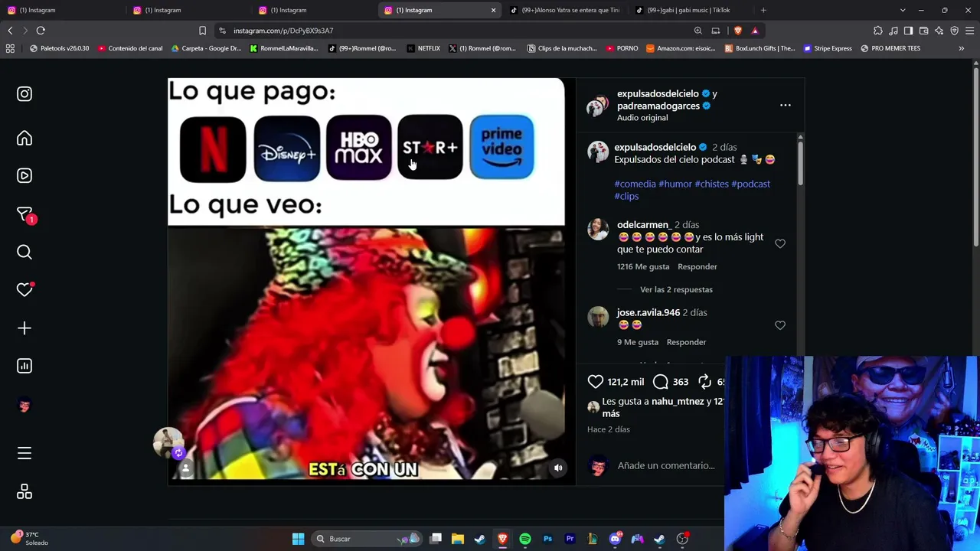Go back using the browser back arrow
The image size is (980, 551).
pyautogui.click(x=10, y=31)
